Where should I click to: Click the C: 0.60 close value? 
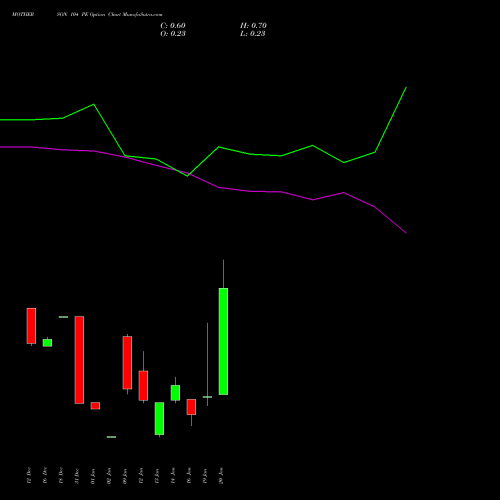click(173, 25)
